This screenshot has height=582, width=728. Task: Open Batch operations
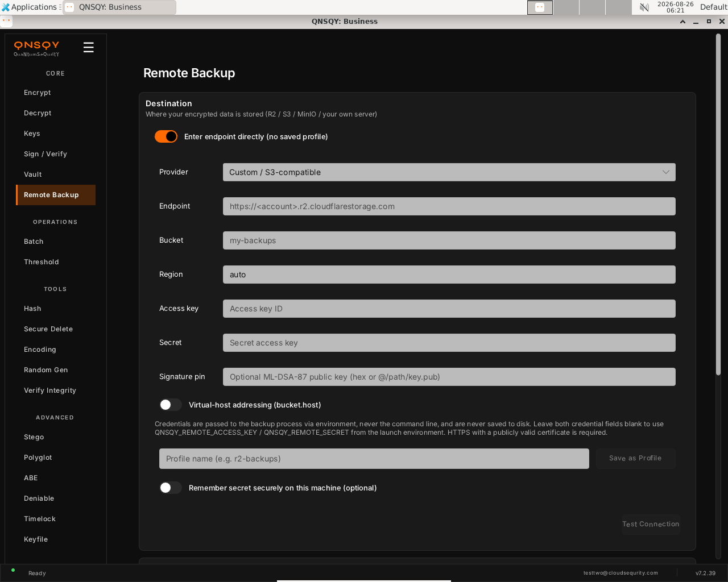[56, 242]
